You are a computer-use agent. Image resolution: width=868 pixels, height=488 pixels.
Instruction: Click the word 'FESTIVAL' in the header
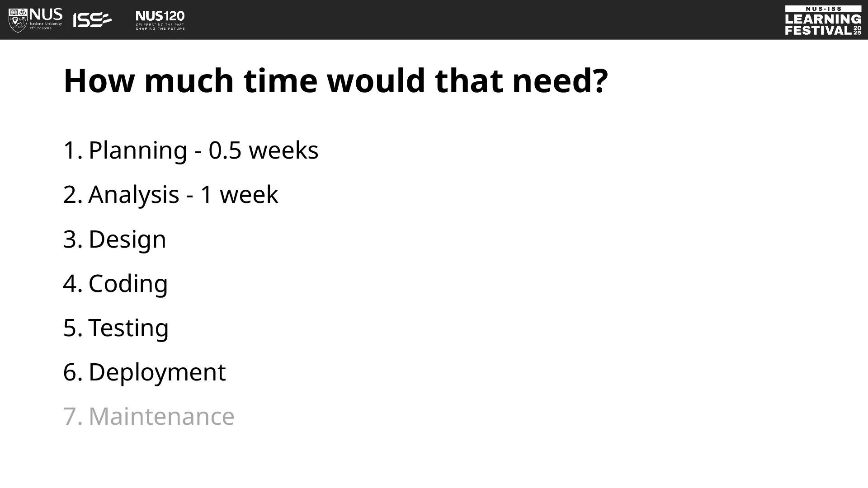click(x=818, y=30)
